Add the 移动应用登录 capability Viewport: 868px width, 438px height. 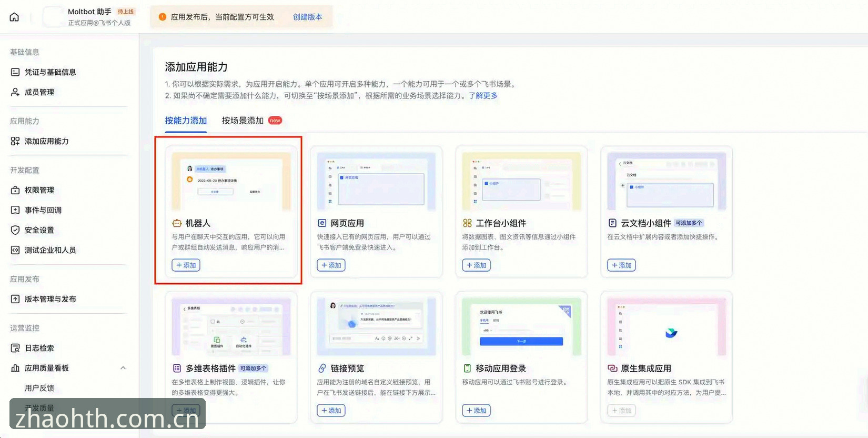click(476, 411)
